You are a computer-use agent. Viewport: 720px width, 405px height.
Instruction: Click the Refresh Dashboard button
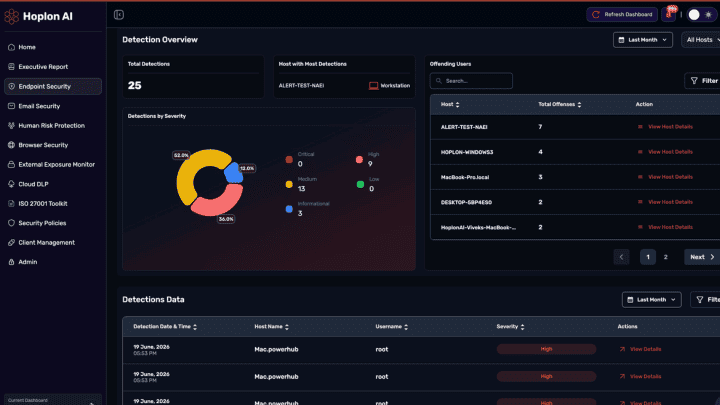(622, 15)
